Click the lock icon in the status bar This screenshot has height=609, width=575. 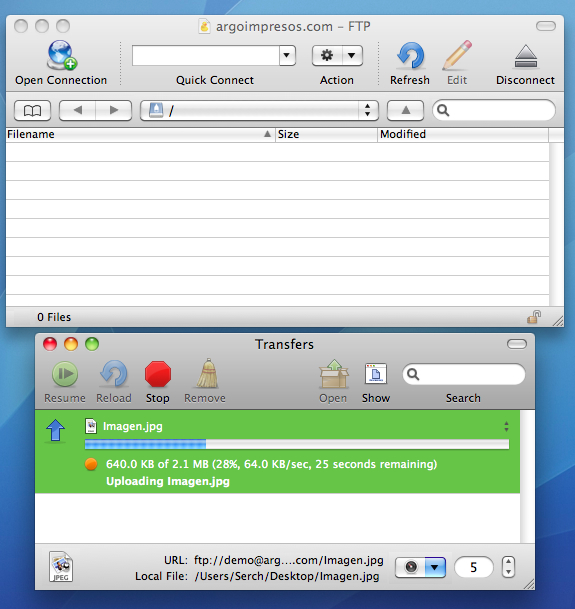pyautogui.click(x=534, y=317)
